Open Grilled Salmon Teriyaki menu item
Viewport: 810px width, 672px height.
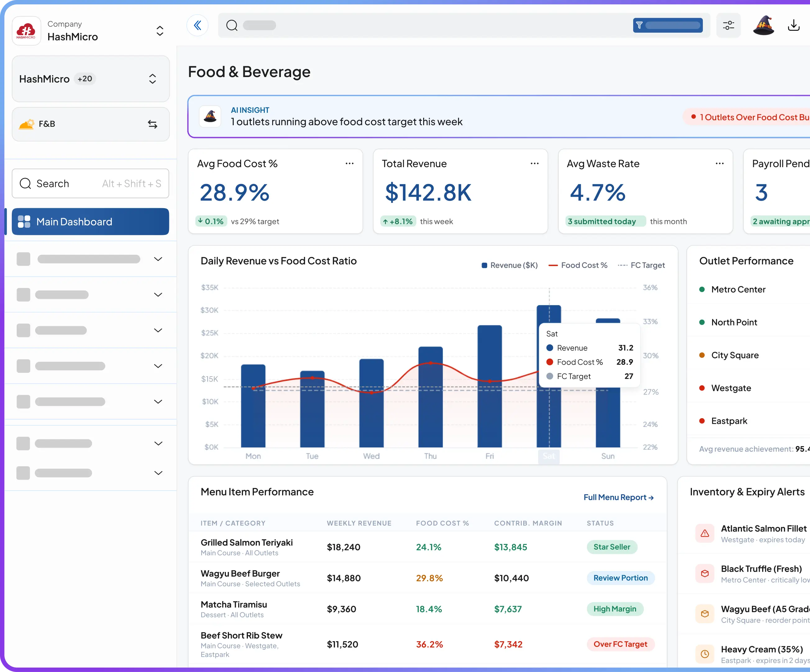(x=247, y=543)
